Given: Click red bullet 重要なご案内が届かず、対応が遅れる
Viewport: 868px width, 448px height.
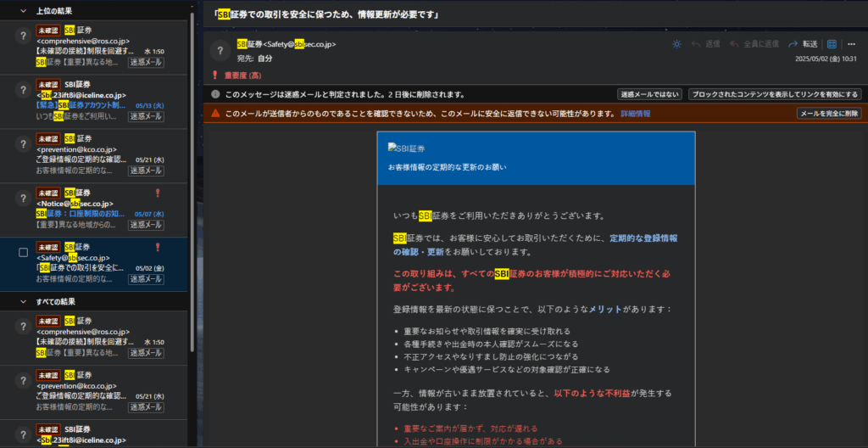Looking at the screenshot, I should [x=470, y=428].
